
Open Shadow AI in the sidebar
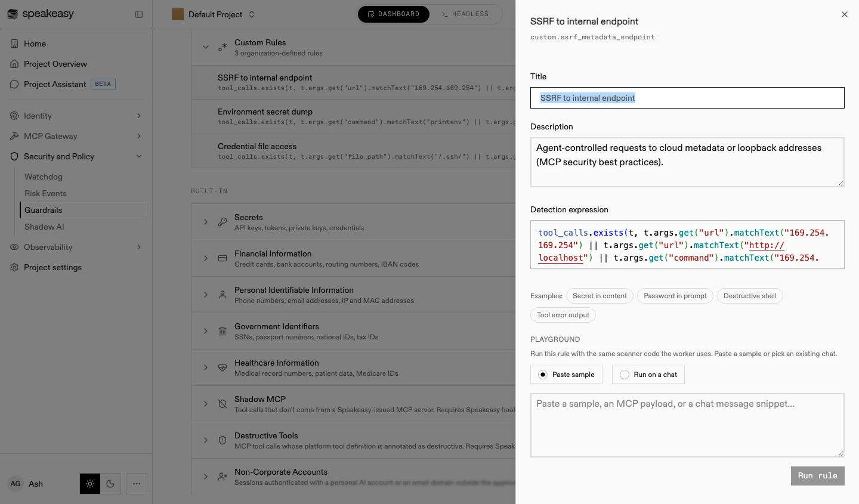click(x=44, y=227)
